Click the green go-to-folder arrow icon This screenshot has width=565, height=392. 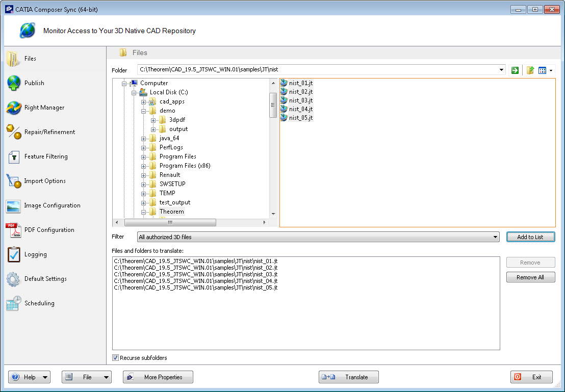coord(515,70)
